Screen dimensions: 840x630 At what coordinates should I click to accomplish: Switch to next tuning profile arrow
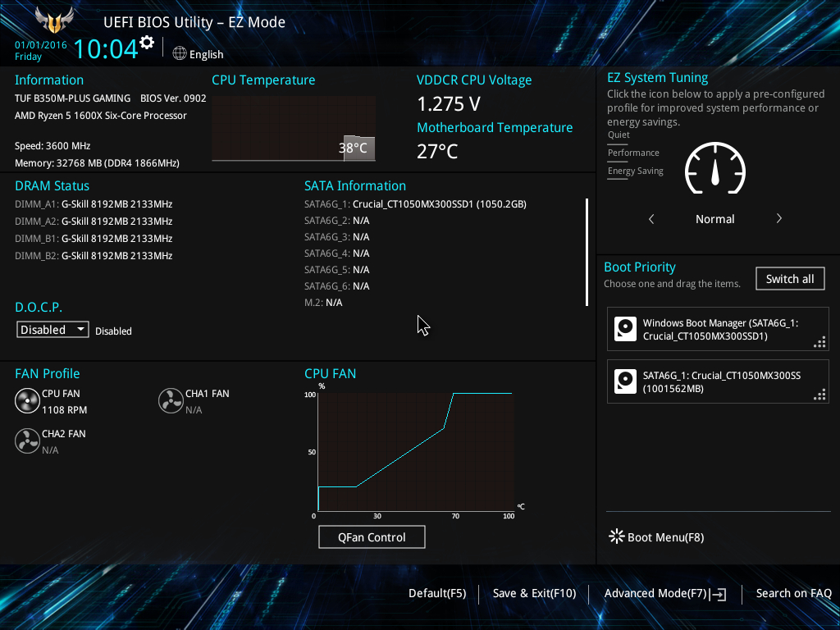point(779,218)
